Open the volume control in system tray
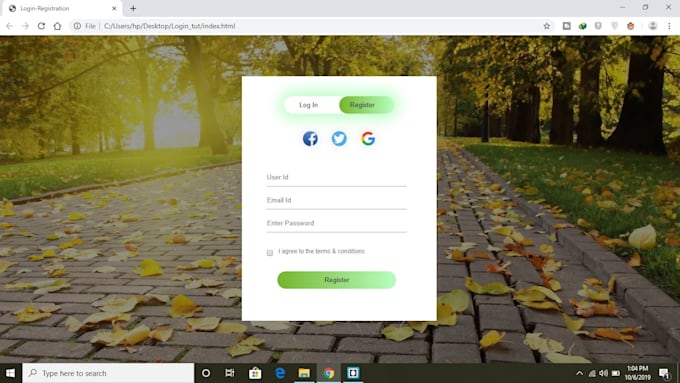This screenshot has height=383, width=680. pyautogui.click(x=603, y=373)
